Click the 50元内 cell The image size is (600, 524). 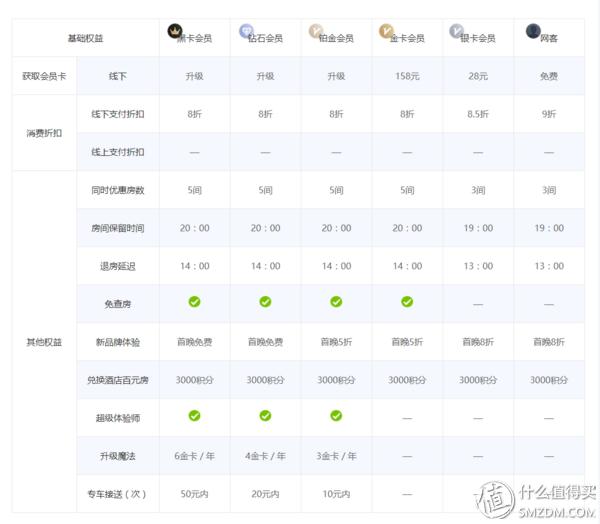tap(195, 494)
